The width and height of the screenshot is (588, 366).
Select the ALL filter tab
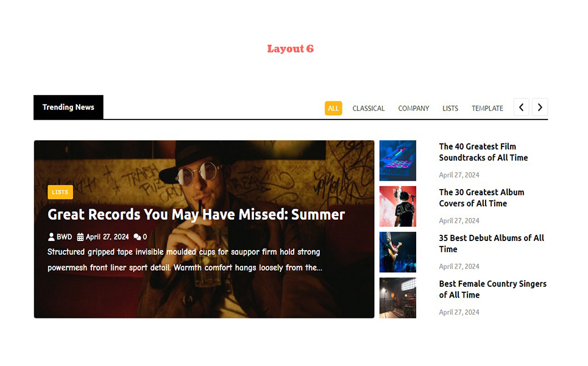click(333, 108)
